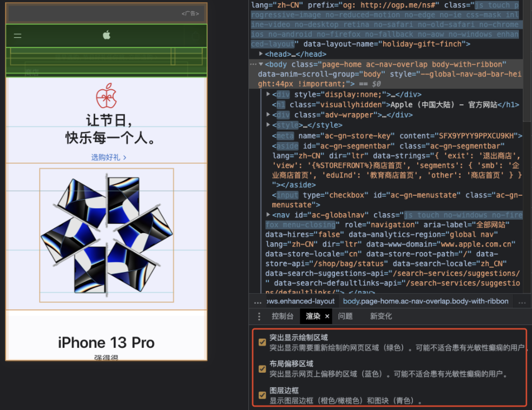Expand the adv-wrapper div node
The height and width of the screenshot is (410, 532).
tap(268, 115)
